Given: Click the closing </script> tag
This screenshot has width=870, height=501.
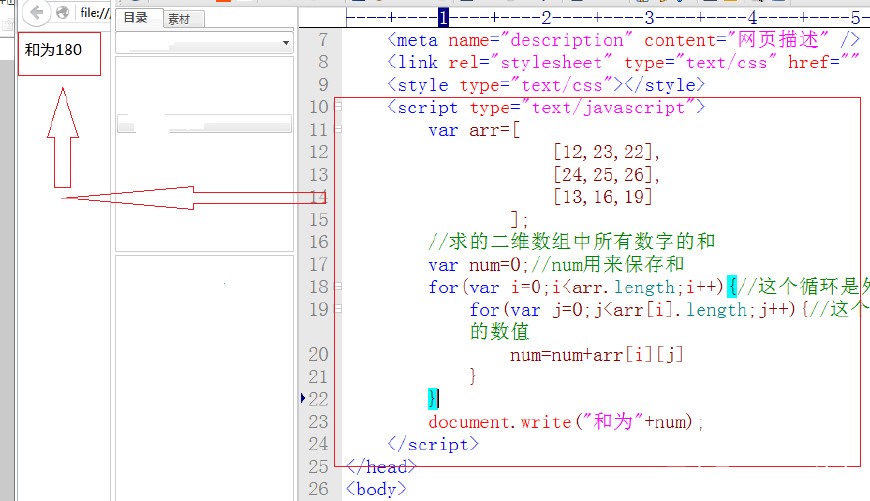Looking at the screenshot, I should pyautogui.click(x=433, y=444).
